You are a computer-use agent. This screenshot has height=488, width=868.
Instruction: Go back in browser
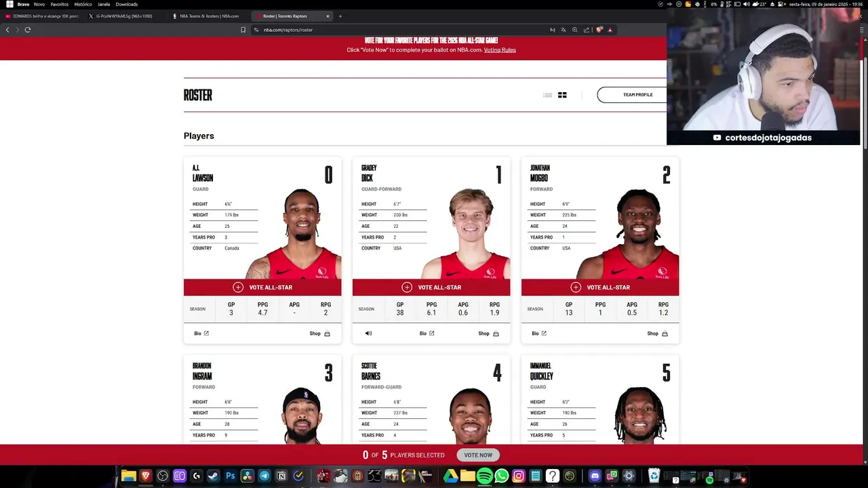7,30
